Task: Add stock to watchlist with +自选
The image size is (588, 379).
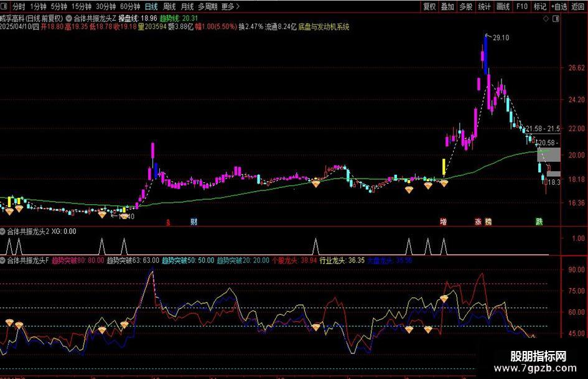Action: [x=559, y=6]
